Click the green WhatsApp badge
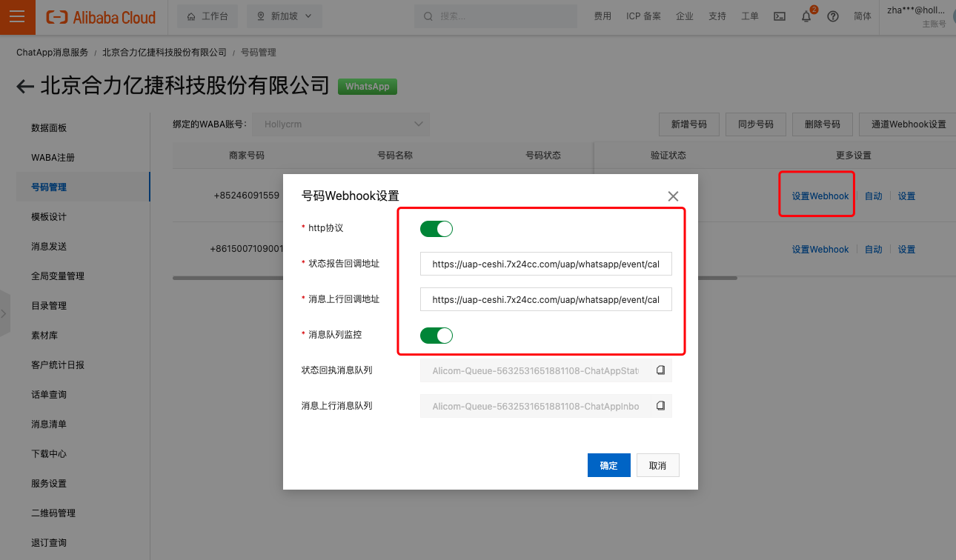The width and height of the screenshot is (956, 560). coord(368,87)
